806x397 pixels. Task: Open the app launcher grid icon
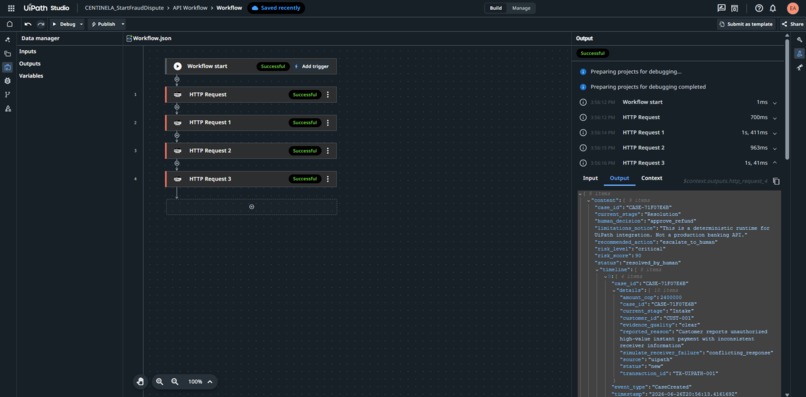[11, 8]
